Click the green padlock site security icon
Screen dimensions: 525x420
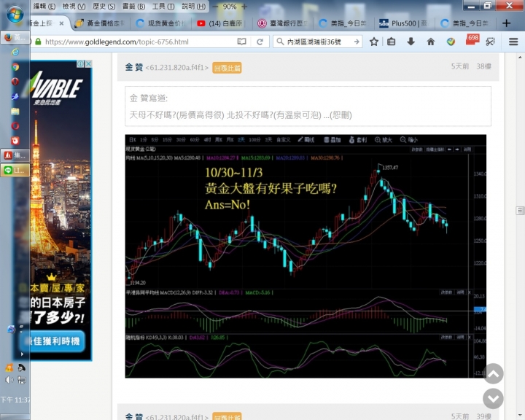[38, 42]
